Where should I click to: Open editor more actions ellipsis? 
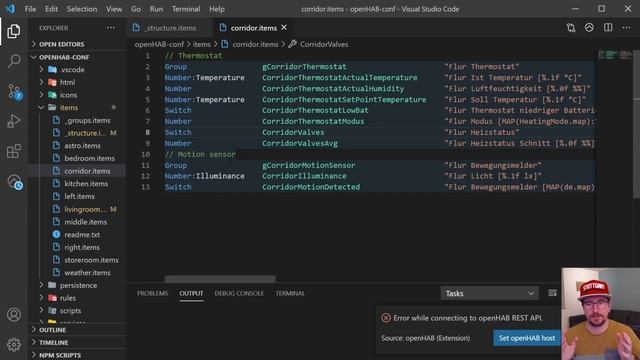point(626,28)
